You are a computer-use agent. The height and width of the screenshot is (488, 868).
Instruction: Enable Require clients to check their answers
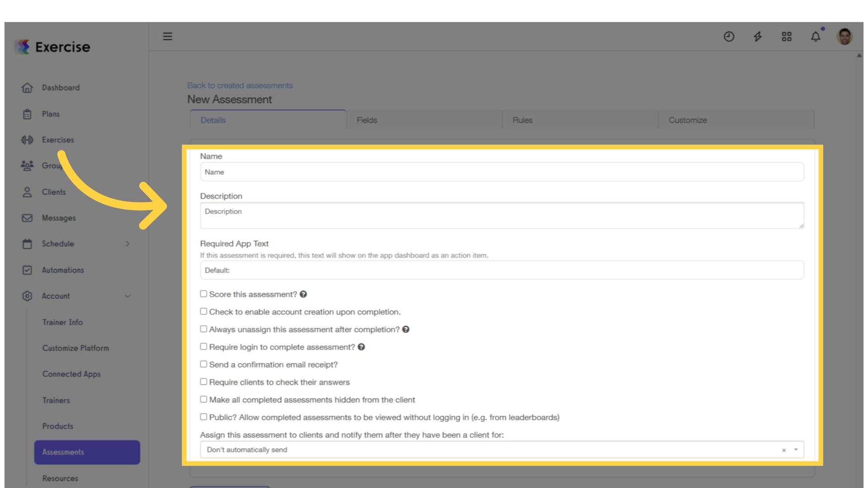coord(203,382)
